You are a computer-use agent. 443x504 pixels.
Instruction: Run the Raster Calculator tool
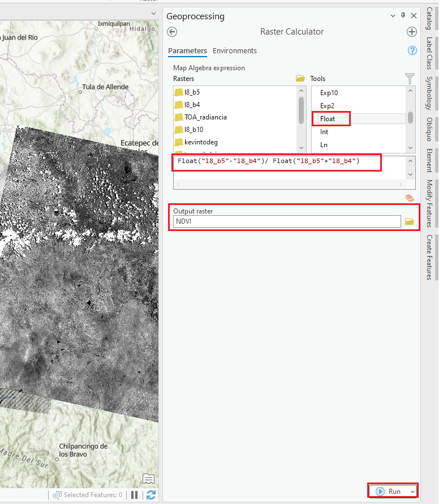point(389,492)
